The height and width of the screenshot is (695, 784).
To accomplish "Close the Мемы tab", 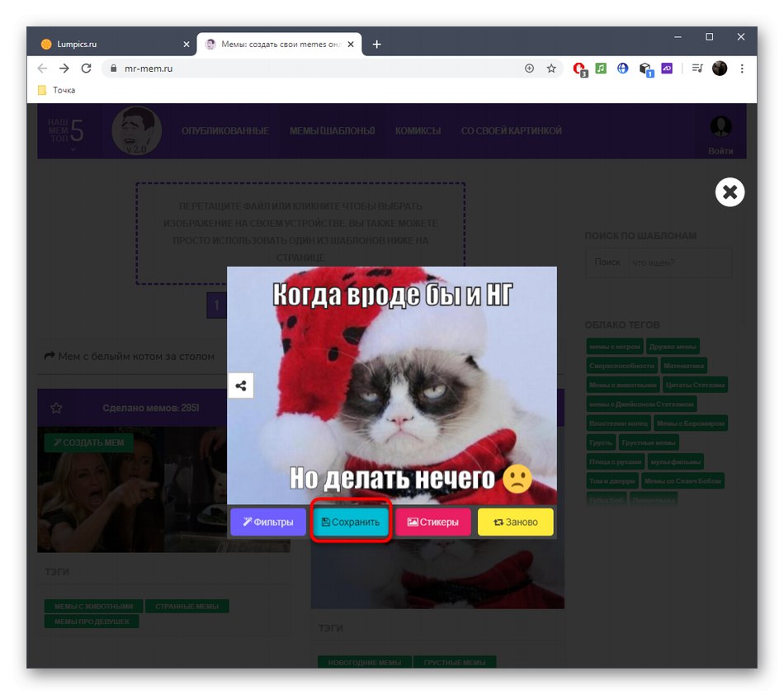I will [351, 44].
